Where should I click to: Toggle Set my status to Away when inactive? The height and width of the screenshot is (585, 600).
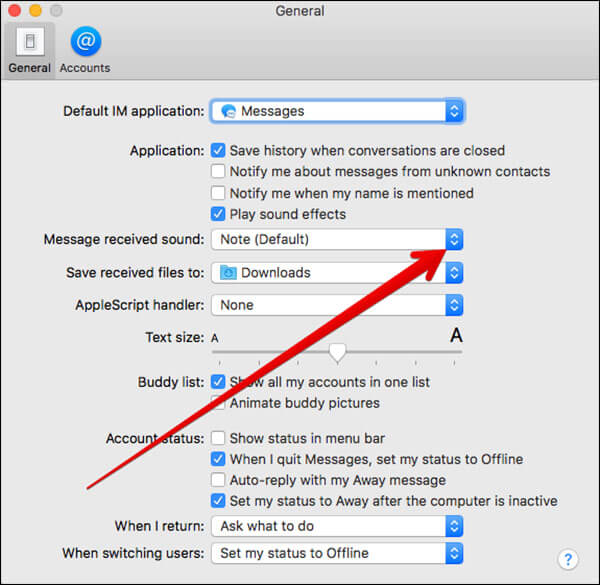(x=218, y=501)
